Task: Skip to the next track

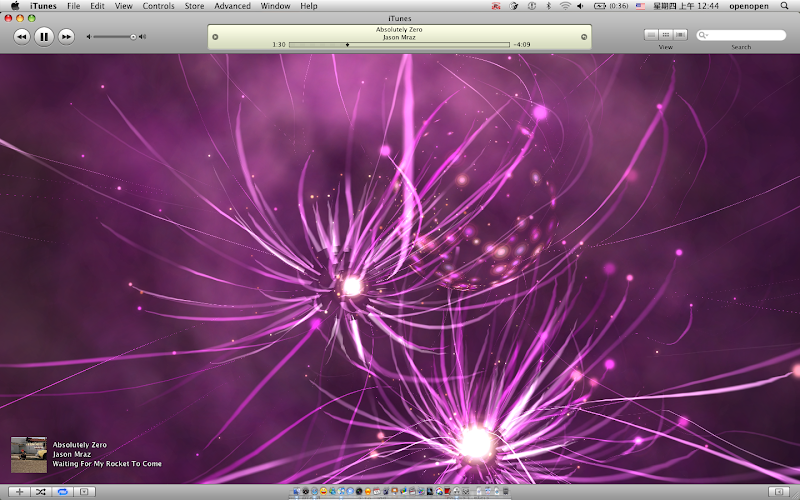Action: (x=66, y=36)
